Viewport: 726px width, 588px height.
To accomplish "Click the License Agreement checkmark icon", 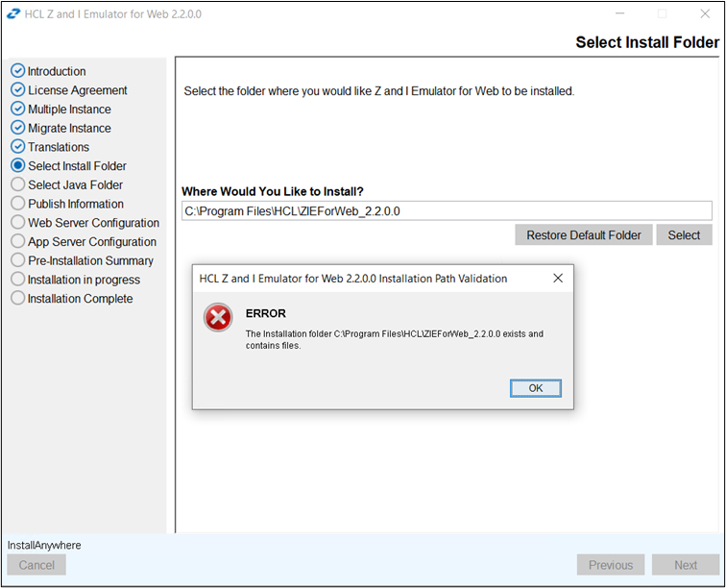I will click(x=17, y=90).
